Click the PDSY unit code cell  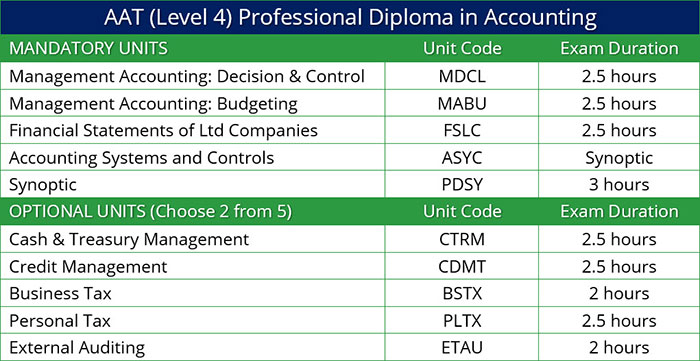pyautogui.click(x=462, y=185)
